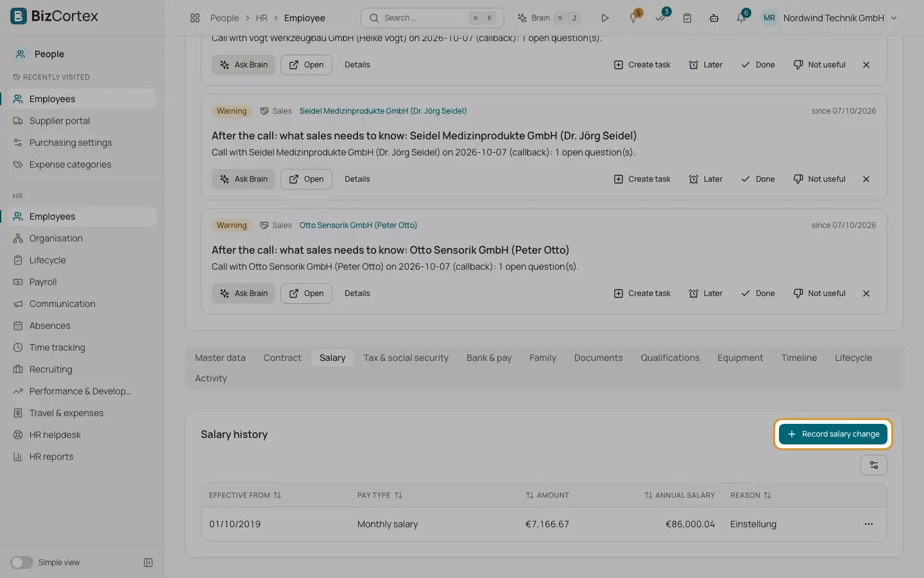Dismiss the Seidel Medizinprodukte warning card
924x578 pixels.
(x=866, y=179)
